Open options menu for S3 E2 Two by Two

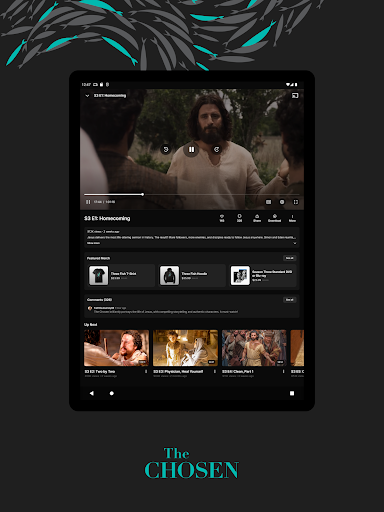pos(146,371)
